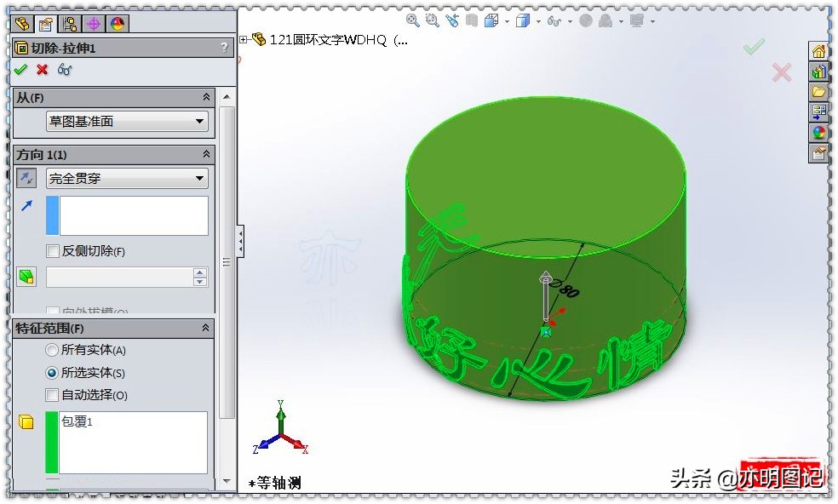Cancel the feature with the red X
Image resolution: width=838 pixels, height=504 pixels.
coord(41,71)
